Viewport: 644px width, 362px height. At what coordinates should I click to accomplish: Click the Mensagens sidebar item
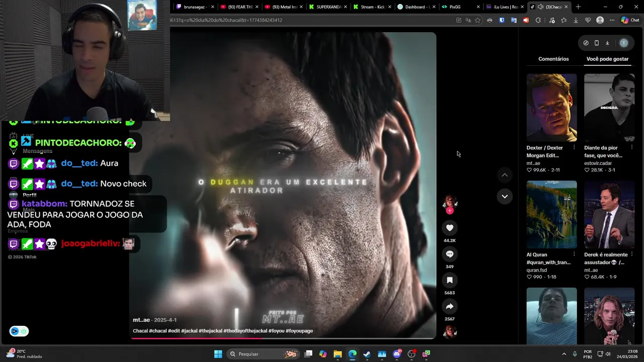pos(37,151)
